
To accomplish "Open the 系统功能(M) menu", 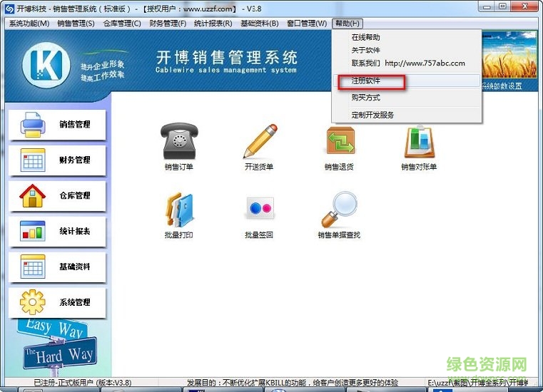I will pyautogui.click(x=29, y=24).
